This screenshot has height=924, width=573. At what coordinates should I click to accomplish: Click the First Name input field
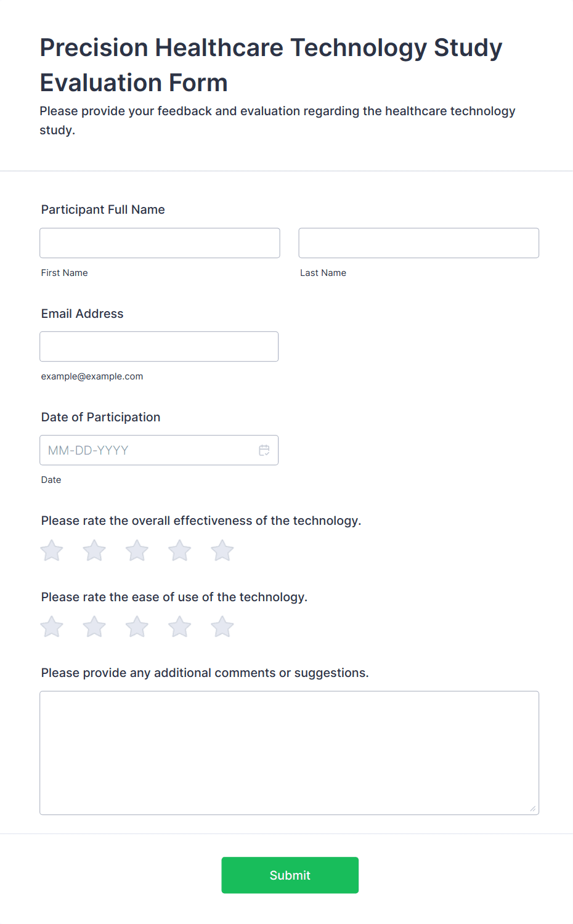point(160,243)
